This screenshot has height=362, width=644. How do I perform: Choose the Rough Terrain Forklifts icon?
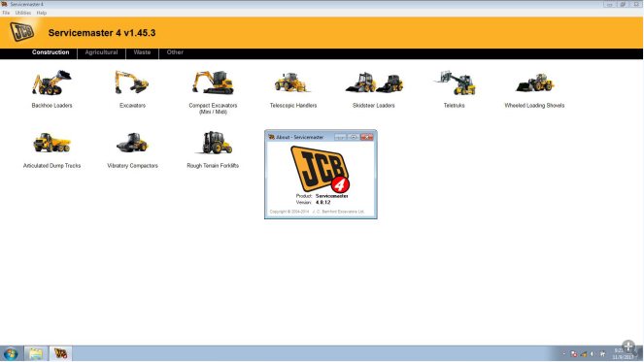pyautogui.click(x=213, y=143)
